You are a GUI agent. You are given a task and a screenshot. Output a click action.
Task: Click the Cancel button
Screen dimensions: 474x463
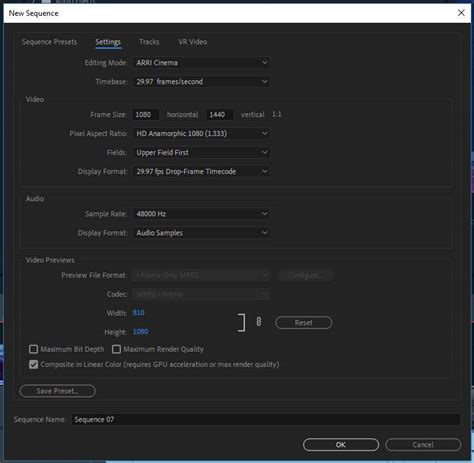click(x=423, y=445)
